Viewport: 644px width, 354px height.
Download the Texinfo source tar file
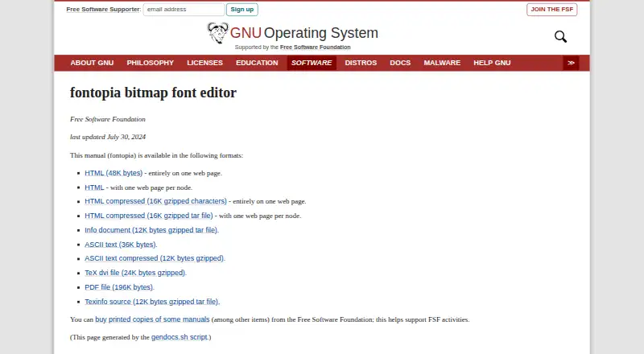click(152, 302)
